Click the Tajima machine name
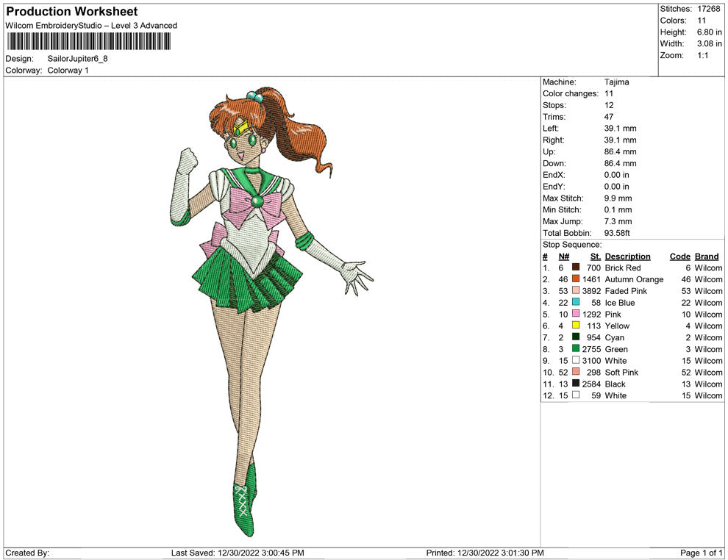The image size is (728, 560). pos(616,82)
